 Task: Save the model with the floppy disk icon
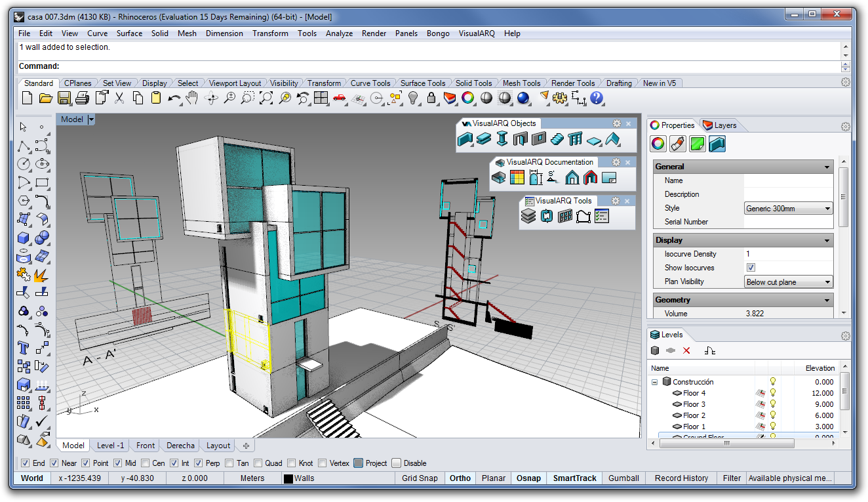tap(64, 98)
